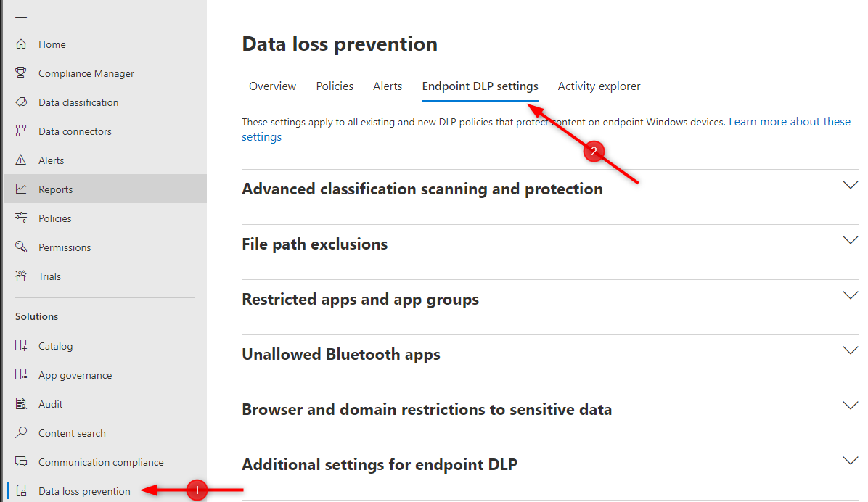Click the Data connectors icon

tap(21, 131)
